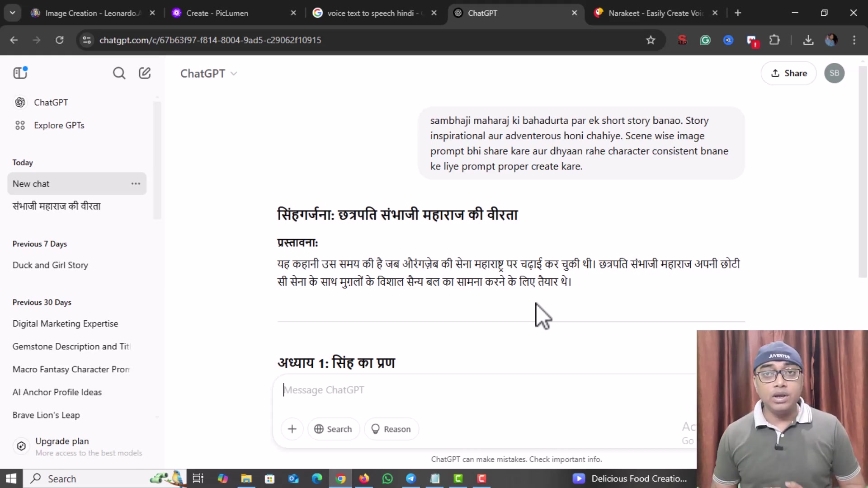Bookmark this page with star icon
Image resolution: width=868 pixels, height=488 pixels.
point(651,40)
